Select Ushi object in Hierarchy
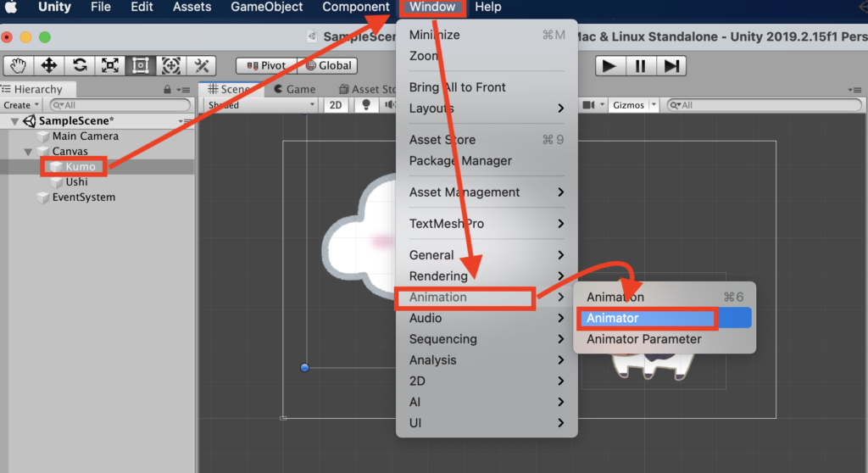868x473 pixels. (x=75, y=181)
